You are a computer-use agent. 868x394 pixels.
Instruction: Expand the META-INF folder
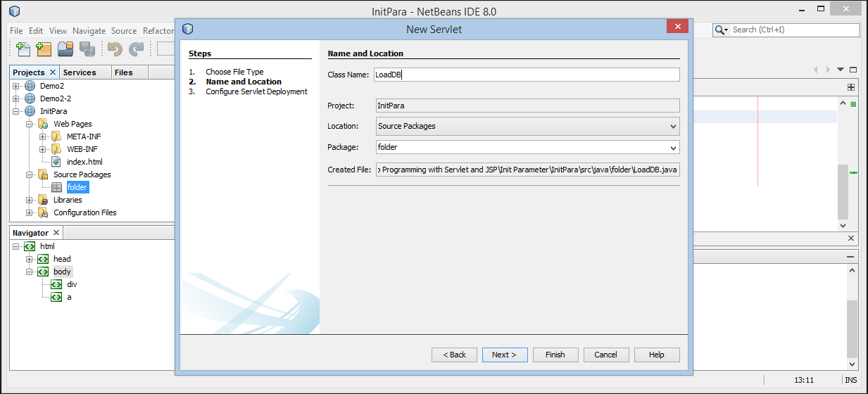43,136
